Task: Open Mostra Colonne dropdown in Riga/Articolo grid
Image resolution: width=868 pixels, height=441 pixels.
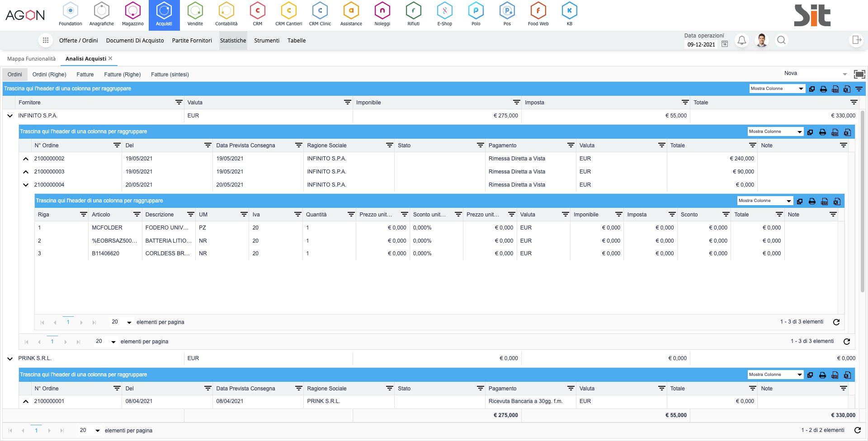Action: tap(765, 201)
